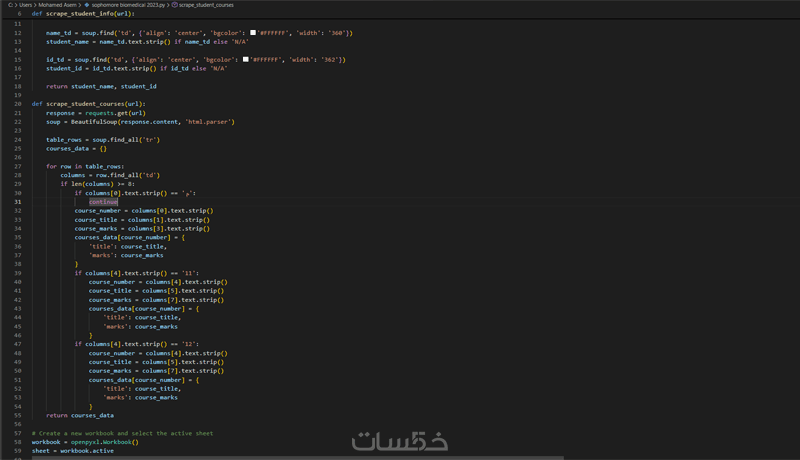Click 'openpyxl' in the workbook assignment
800x460 pixels.
85,442
